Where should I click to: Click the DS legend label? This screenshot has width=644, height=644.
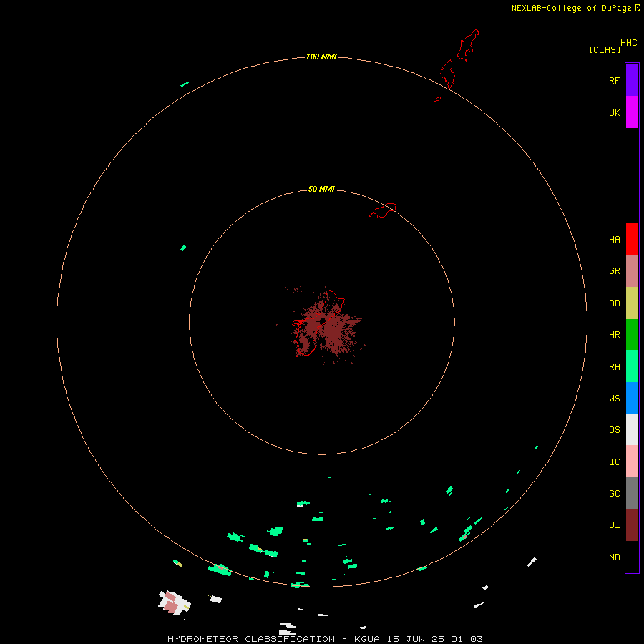tap(614, 430)
